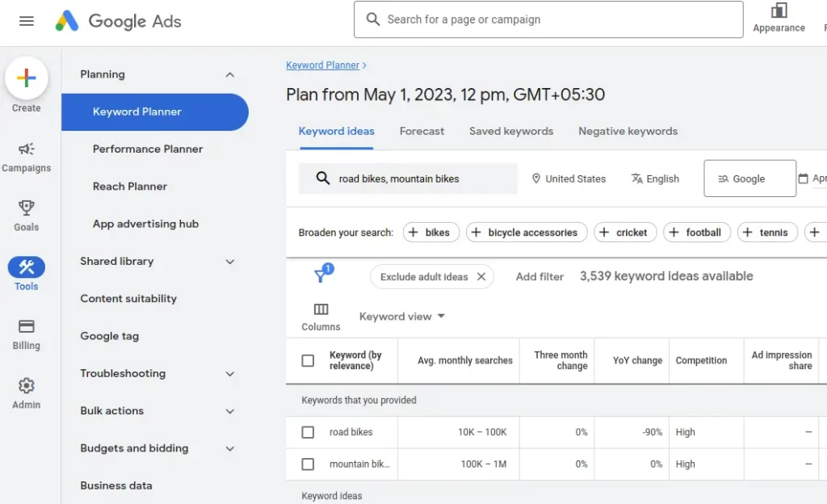Change language from English
Image resolution: width=827 pixels, height=504 pixels.
(655, 178)
